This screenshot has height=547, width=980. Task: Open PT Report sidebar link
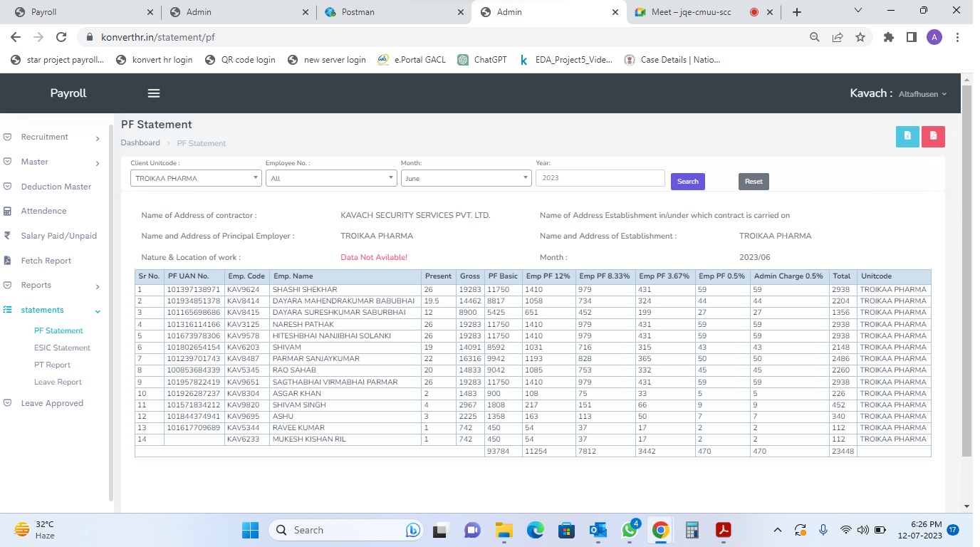tap(52, 365)
